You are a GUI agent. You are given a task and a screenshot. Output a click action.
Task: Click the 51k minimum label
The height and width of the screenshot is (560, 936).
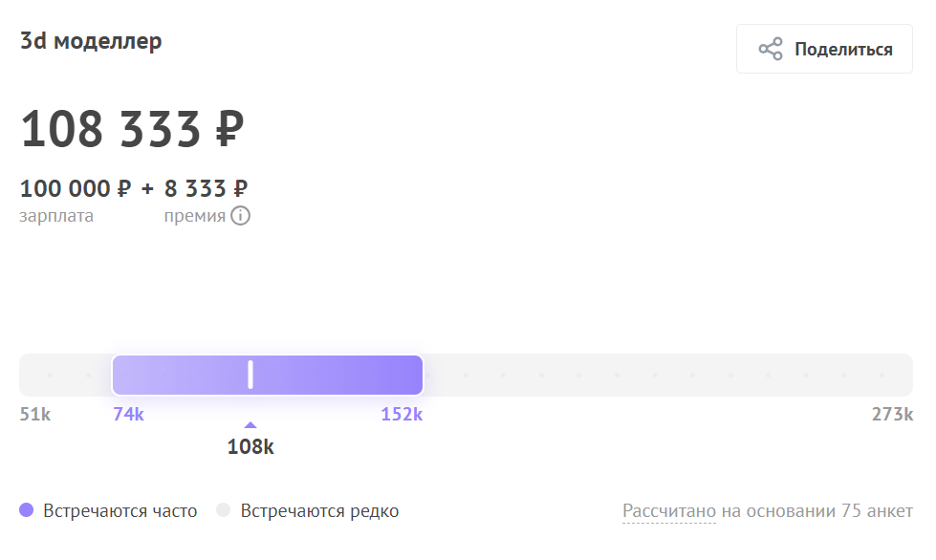pos(35,414)
